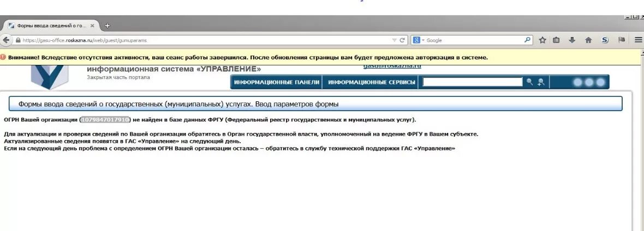Select the 'Формы ввода сведений о го...' tab
Viewport: 644px width, 231px height.
coord(51,26)
